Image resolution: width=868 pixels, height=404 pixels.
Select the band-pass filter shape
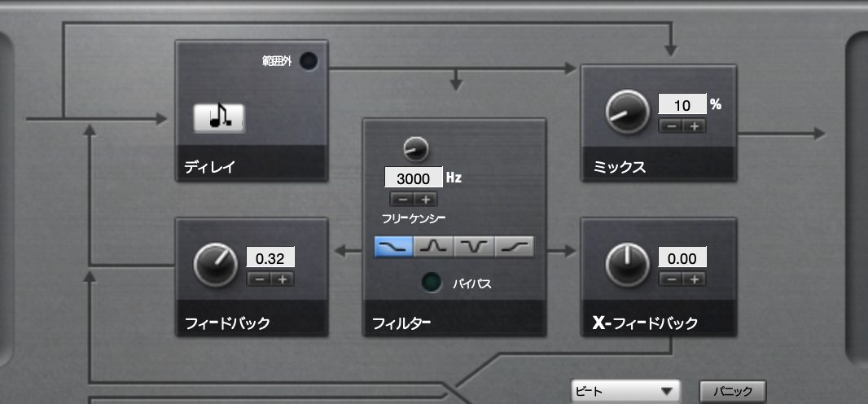click(434, 247)
